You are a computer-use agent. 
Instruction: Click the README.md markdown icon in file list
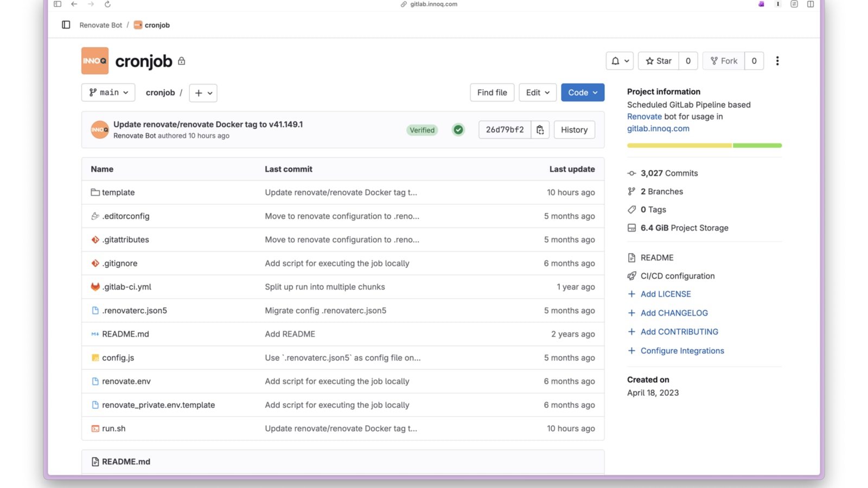(95, 334)
